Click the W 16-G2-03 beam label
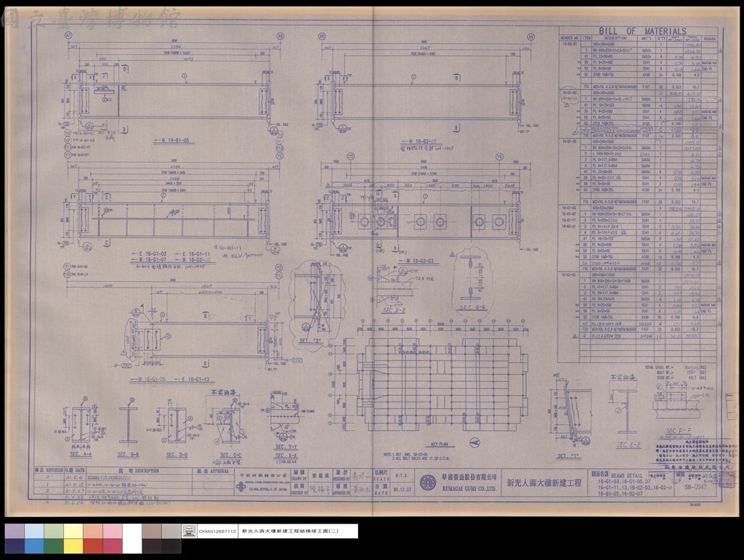744x560 pixels. point(416,261)
